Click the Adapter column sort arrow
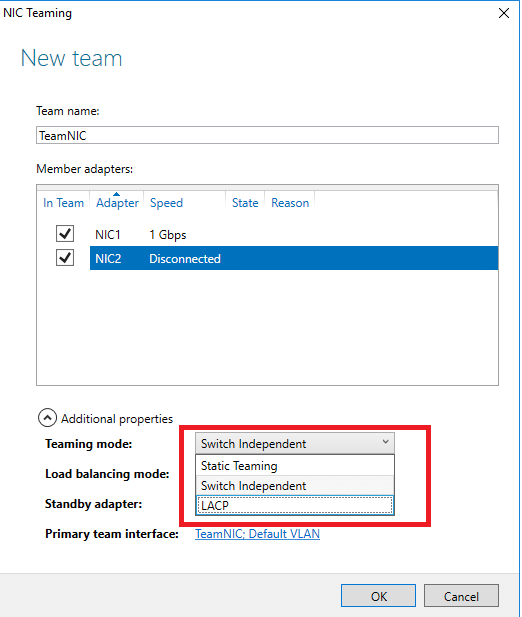Image resolution: width=522 pixels, height=617 pixels. click(x=116, y=194)
